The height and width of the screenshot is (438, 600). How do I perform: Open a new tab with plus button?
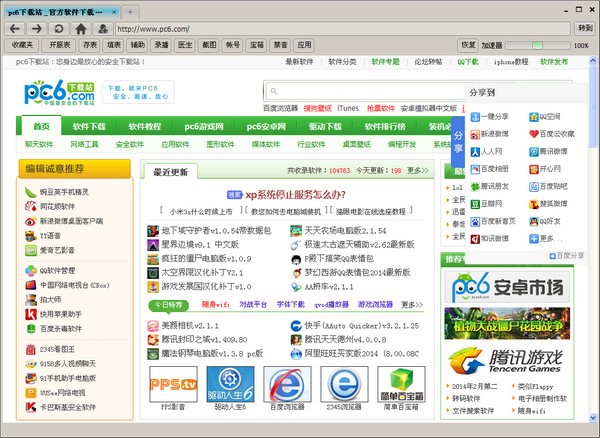tap(131, 11)
